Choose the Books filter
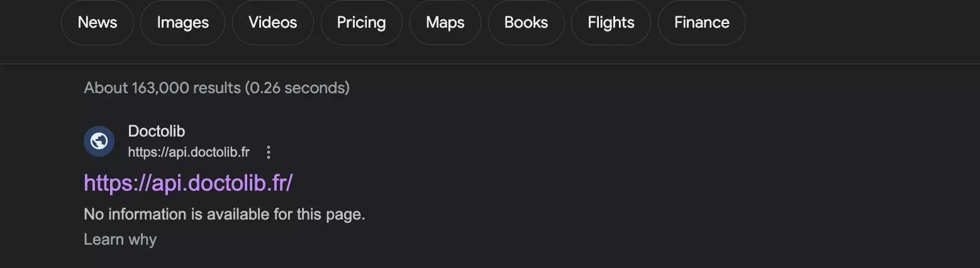The image size is (980, 268). click(526, 23)
